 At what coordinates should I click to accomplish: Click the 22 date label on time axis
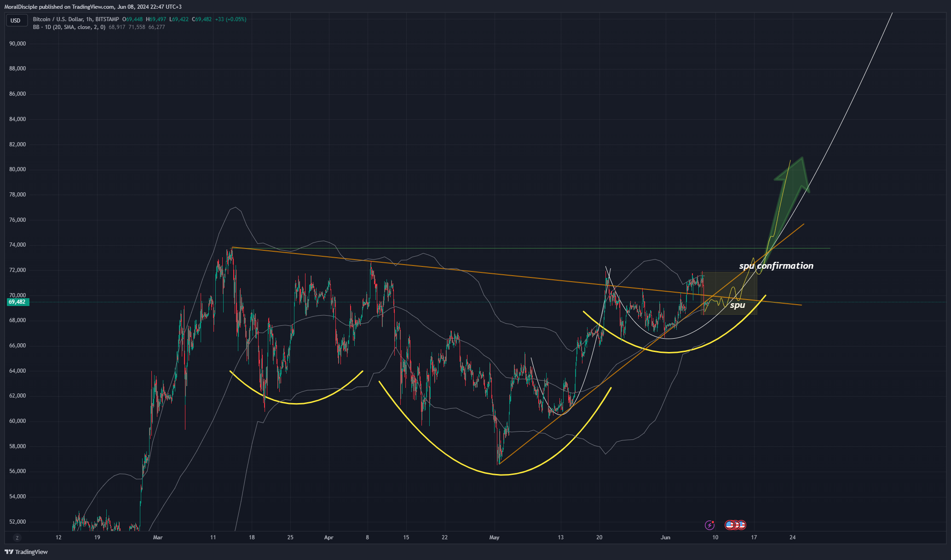(x=444, y=537)
